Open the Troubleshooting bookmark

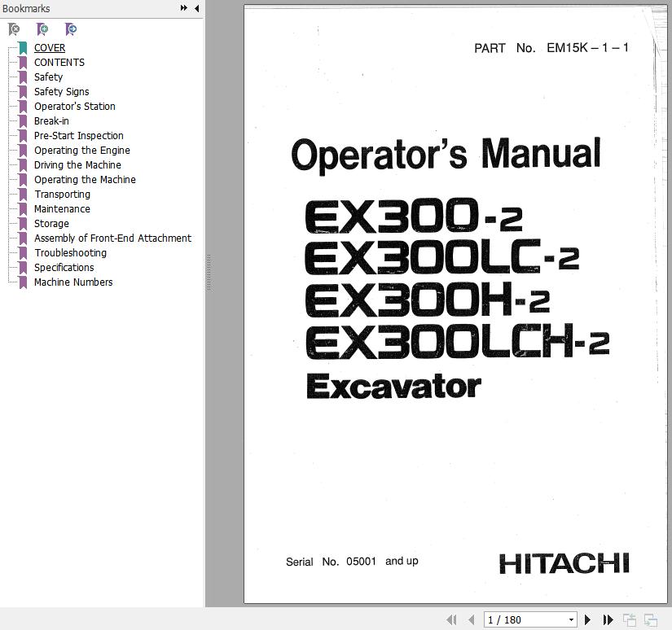(70, 252)
